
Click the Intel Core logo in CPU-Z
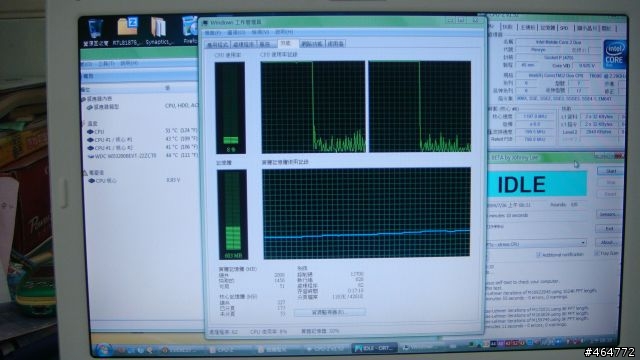click(614, 54)
